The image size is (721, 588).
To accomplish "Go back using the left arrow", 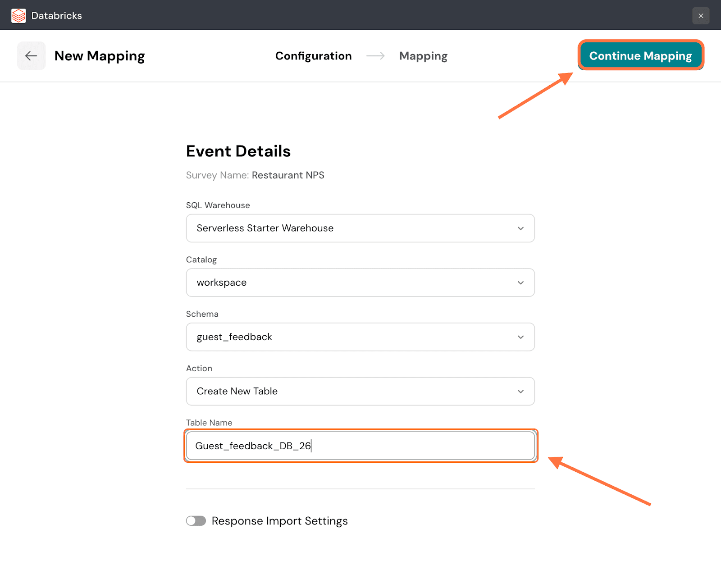I will 31,56.
